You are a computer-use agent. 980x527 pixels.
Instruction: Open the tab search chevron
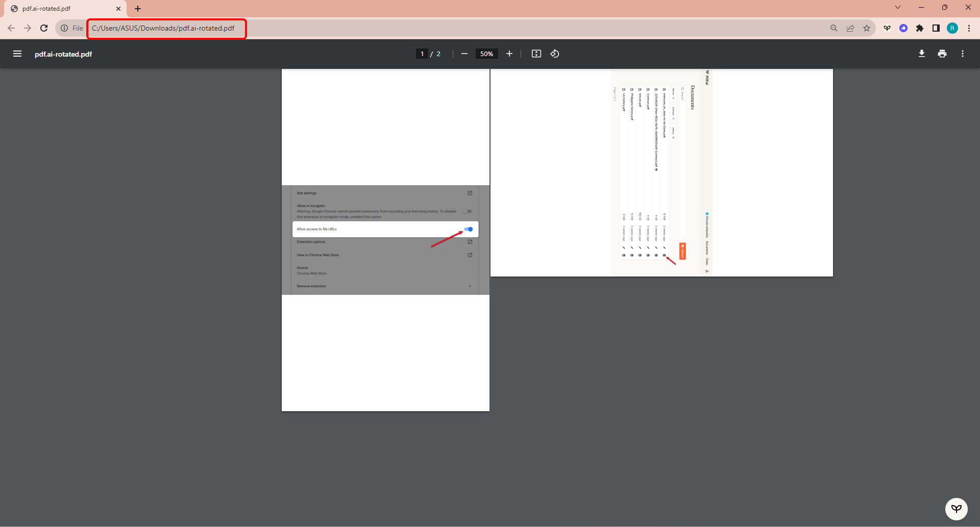pyautogui.click(x=897, y=7)
